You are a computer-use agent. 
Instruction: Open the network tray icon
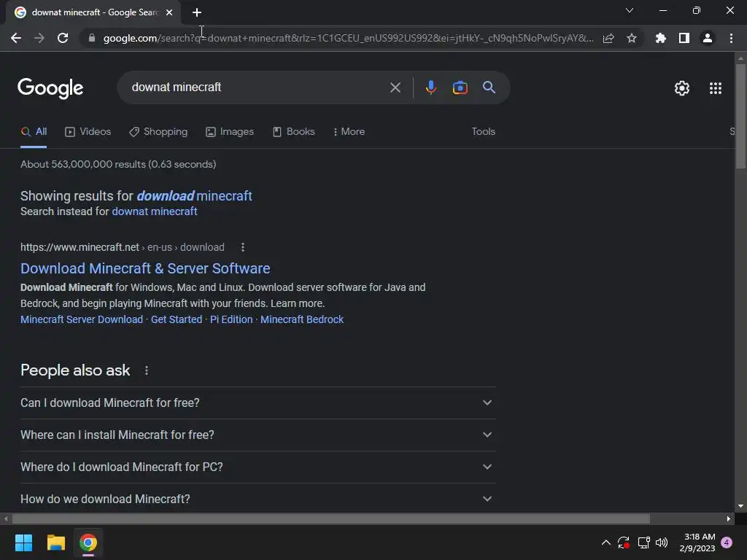pos(643,542)
